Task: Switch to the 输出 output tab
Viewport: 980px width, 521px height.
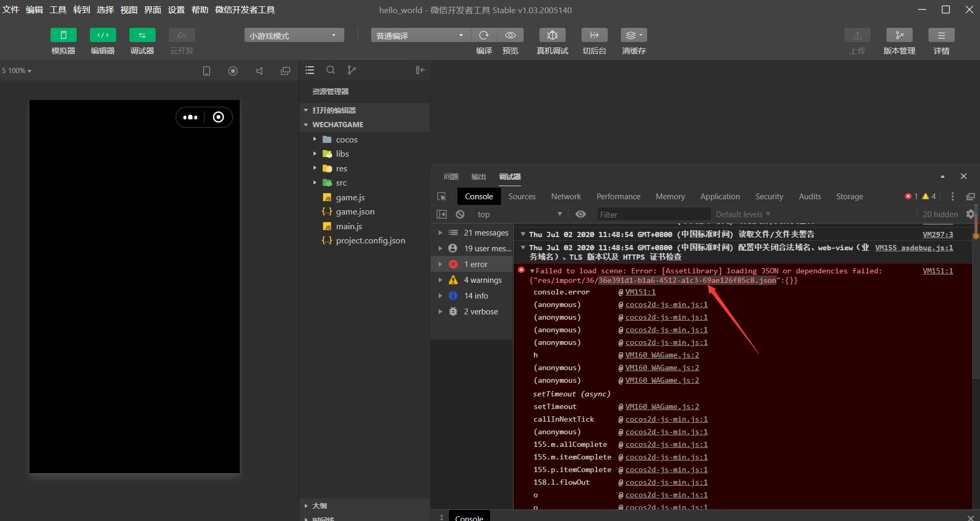Action: point(478,177)
